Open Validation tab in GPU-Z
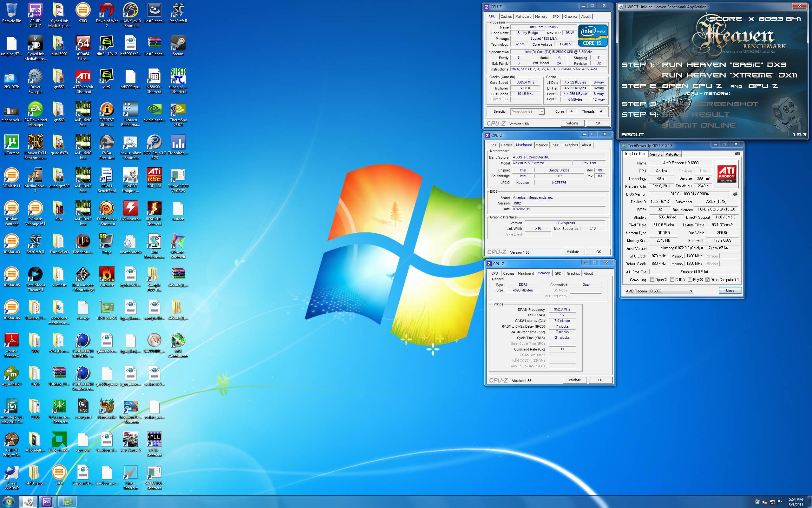 pos(673,154)
